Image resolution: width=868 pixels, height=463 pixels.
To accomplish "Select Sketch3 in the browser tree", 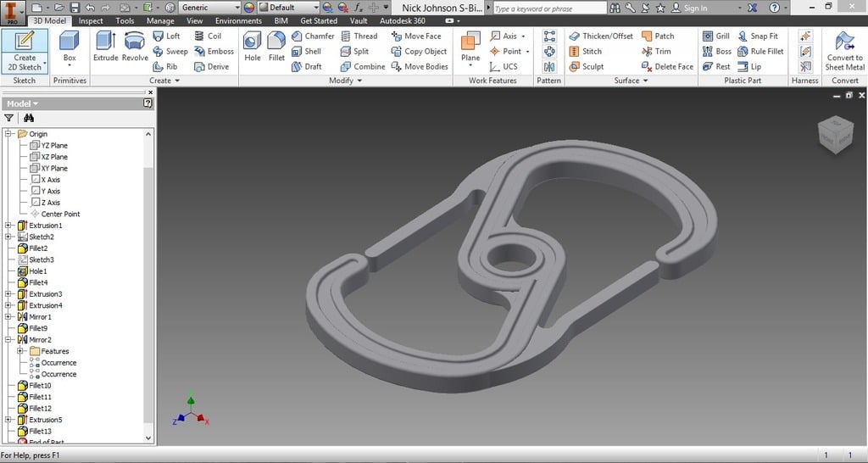I will [x=36, y=259].
